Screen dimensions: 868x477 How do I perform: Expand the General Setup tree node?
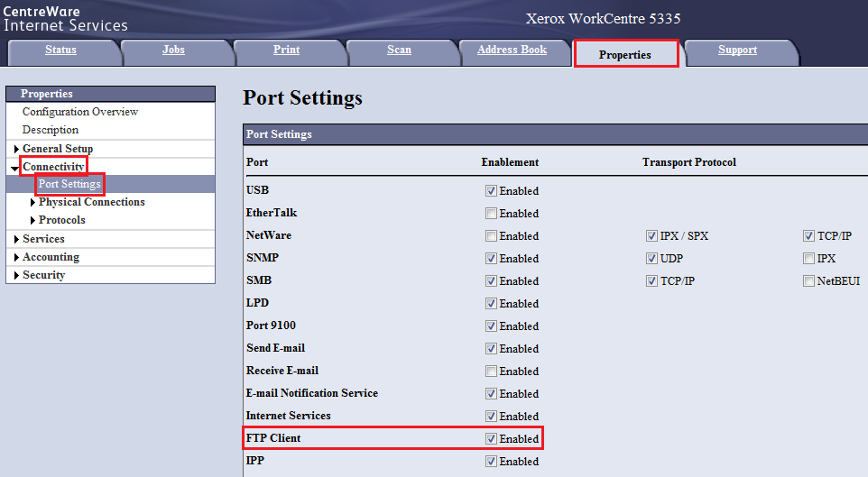pos(16,149)
